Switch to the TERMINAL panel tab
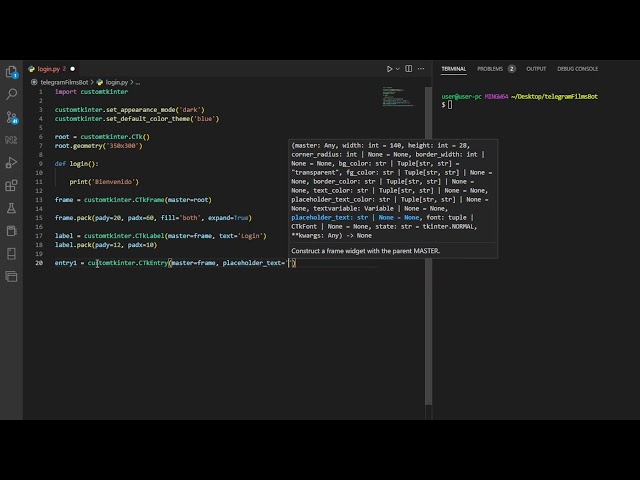 453,69
